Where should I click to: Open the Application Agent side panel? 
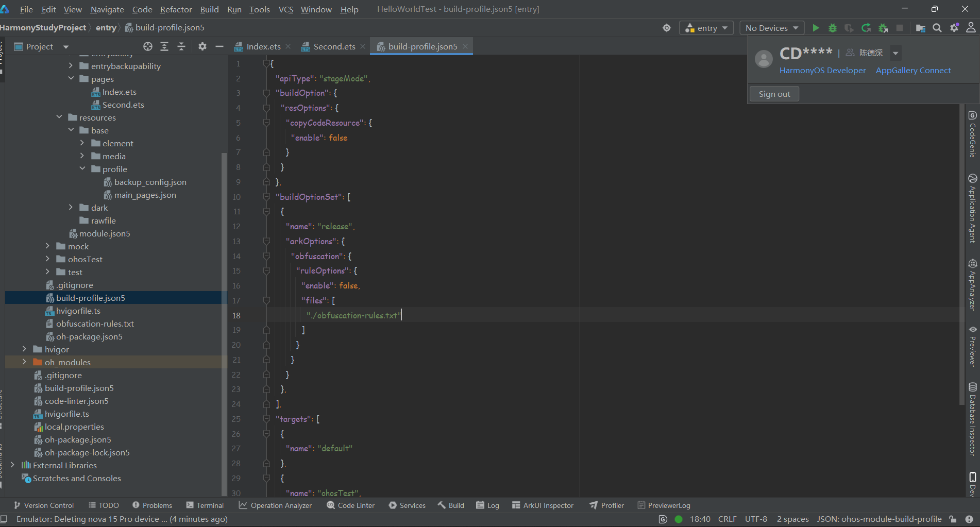972,208
